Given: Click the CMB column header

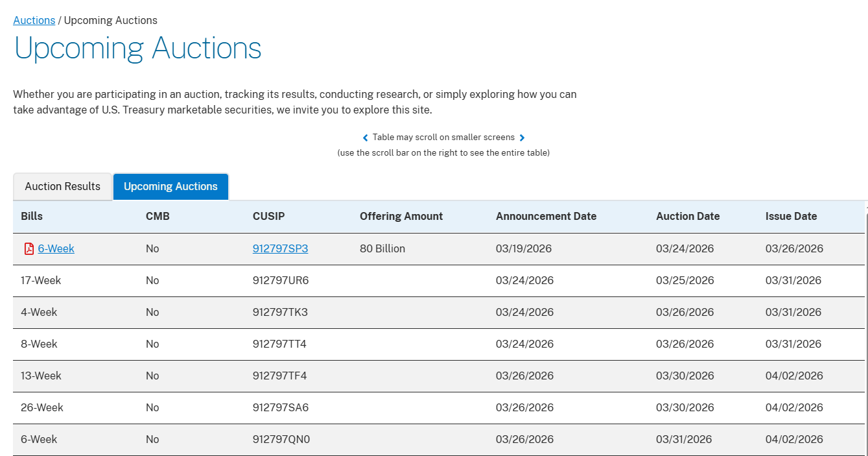Looking at the screenshot, I should tap(158, 217).
